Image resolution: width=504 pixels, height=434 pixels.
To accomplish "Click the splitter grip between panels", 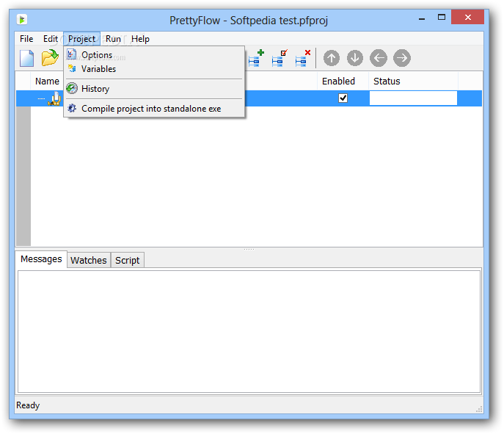I will pos(249,250).
